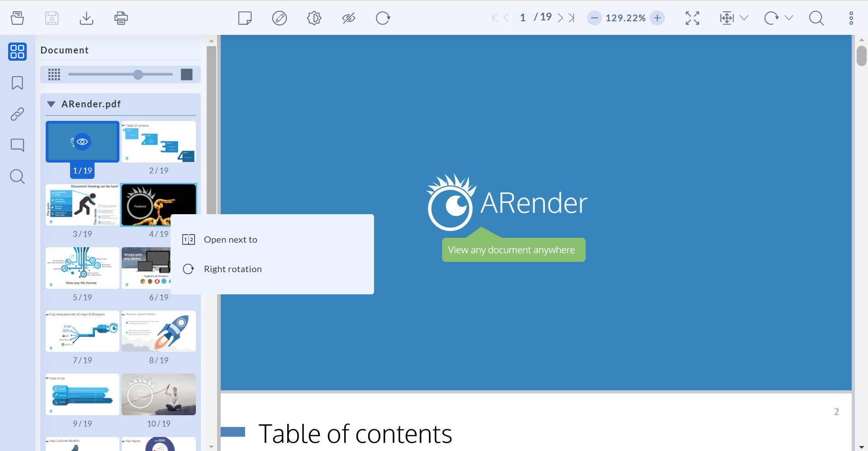Open the page 8 rocket thumbnail
This screenshot has width=868, height=451.
[158, 331]
